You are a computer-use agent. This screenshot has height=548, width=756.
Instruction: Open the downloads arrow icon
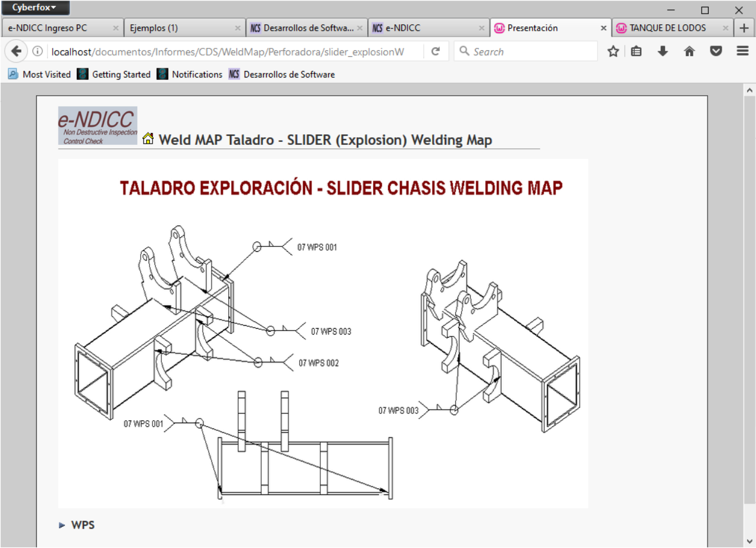coord(663,51)
